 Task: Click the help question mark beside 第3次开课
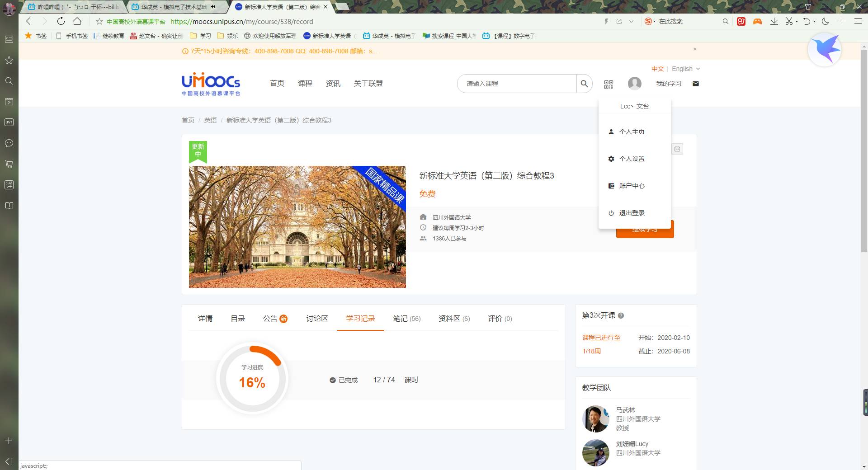pos(621,316)
